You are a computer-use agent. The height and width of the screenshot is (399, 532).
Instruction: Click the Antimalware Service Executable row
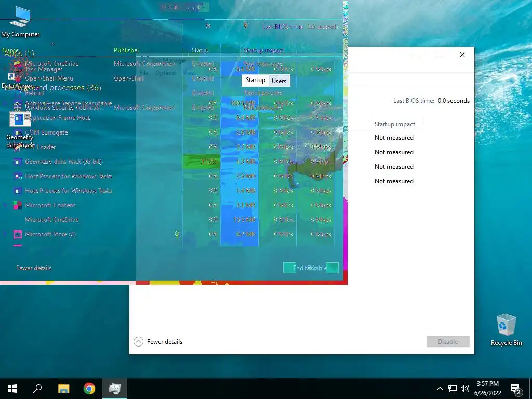tap(68, 103)
